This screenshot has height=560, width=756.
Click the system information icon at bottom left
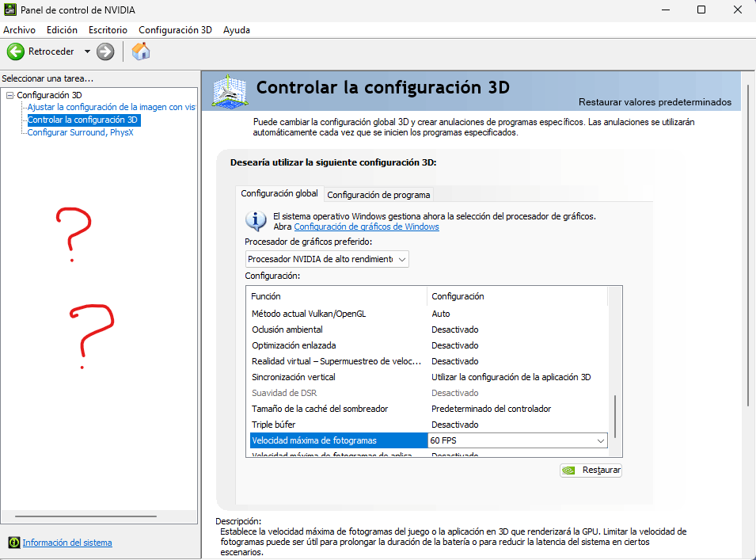point(14,543)
